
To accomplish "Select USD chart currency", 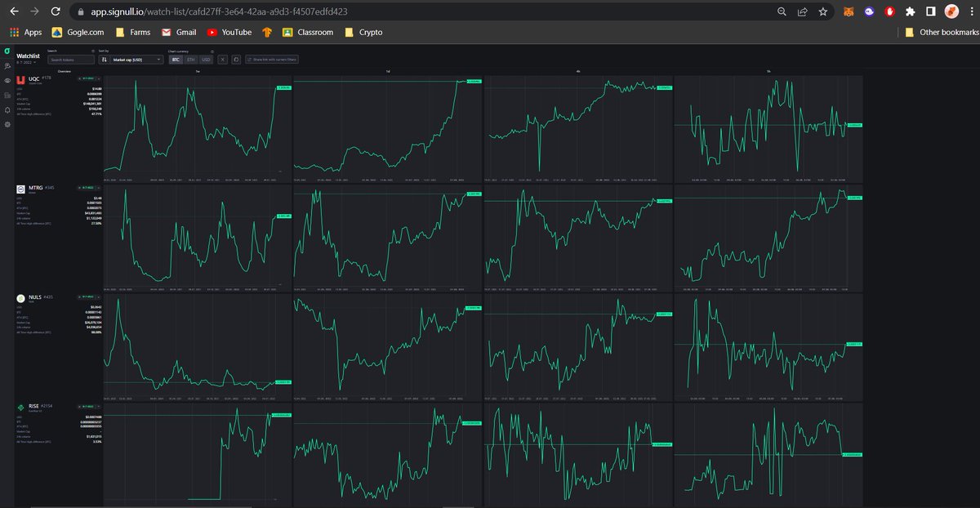I will click(206, 60).
